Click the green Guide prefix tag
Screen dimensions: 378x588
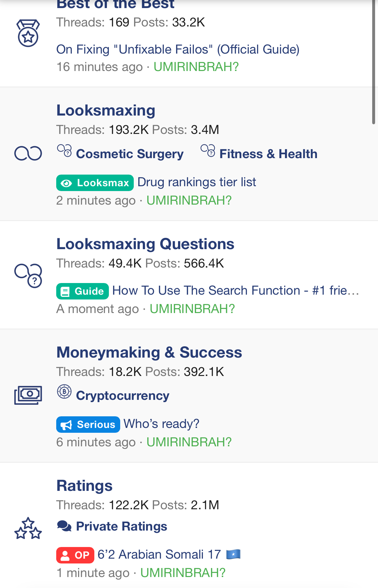point(82,291)
